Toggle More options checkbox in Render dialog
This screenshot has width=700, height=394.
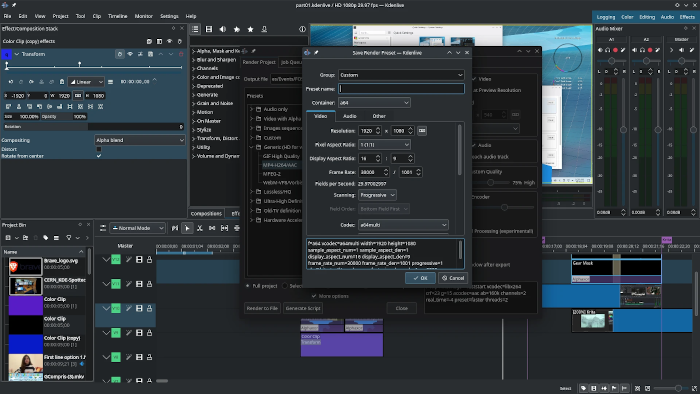pos(314,296)
